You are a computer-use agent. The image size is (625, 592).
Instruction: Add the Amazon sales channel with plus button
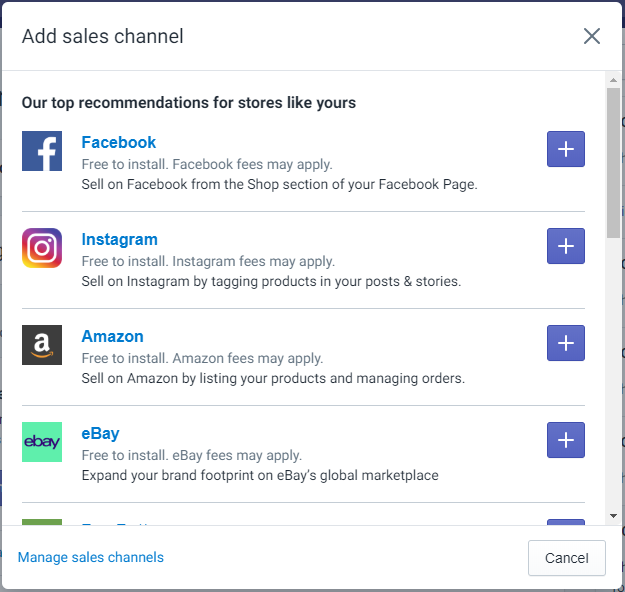click(566, 343)
